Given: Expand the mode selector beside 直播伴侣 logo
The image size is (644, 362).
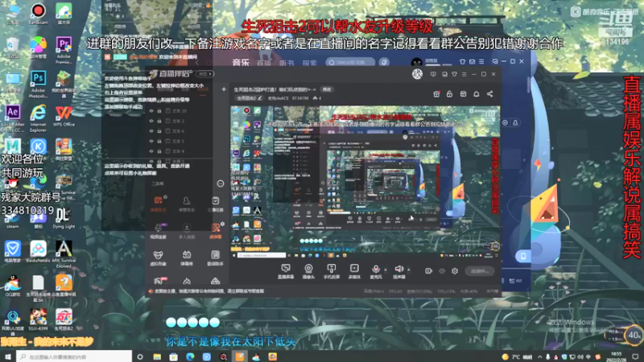Looking at the screenshot, I should pyautogui.click(x=205, y=74).
